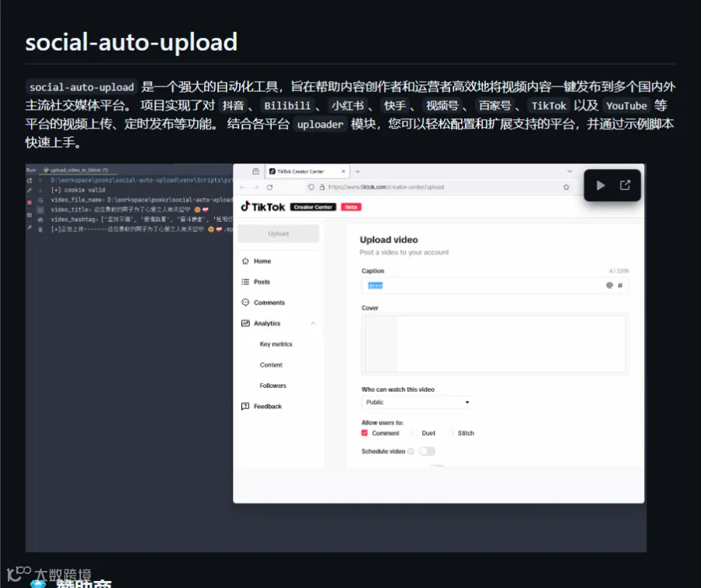Click the 'Bilibili' code label
Screen dimensions: 701x588
(x=287, y=105)
